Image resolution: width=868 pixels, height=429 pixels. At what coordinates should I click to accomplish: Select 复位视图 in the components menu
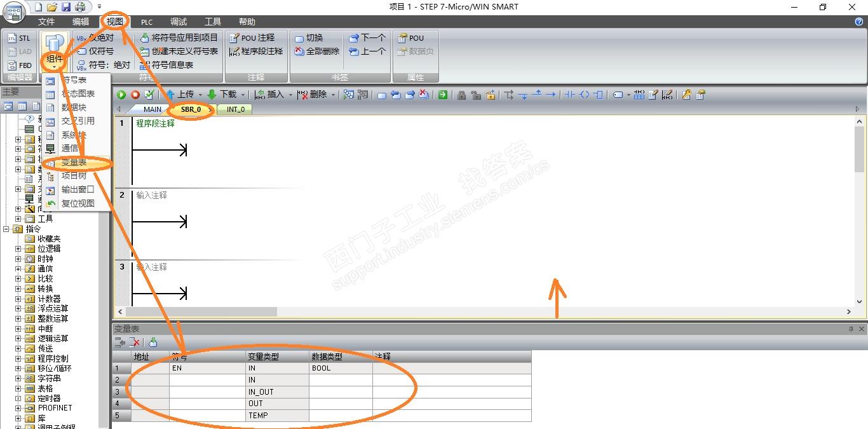tap(76, 203)
